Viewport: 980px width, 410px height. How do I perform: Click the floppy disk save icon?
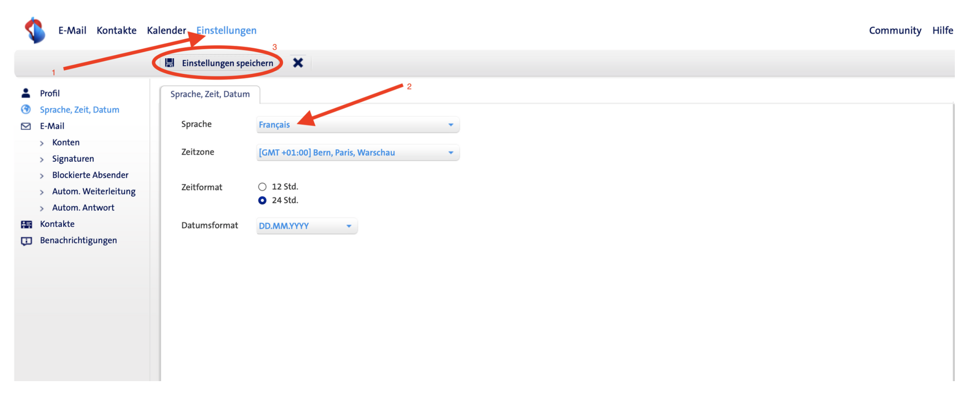[x=169, y=63]
